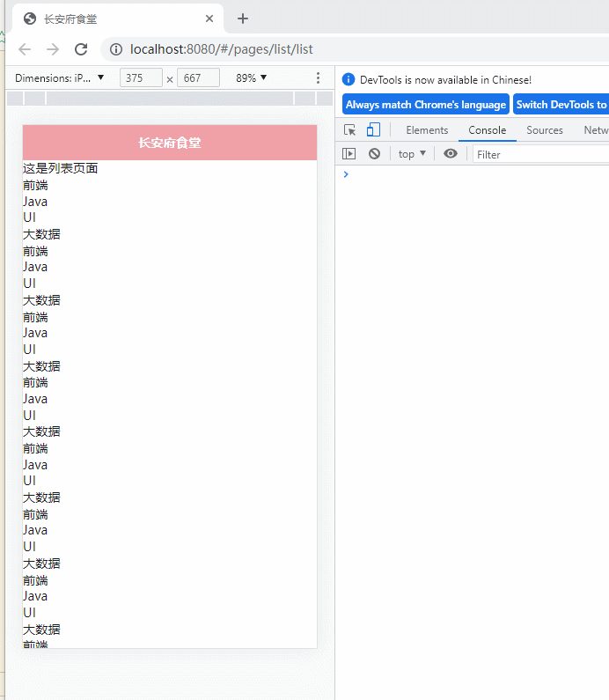The image size is (609, 700).
Task: Show the console sidebar icon
Action: pyautogui.click(x=349, y=154)
